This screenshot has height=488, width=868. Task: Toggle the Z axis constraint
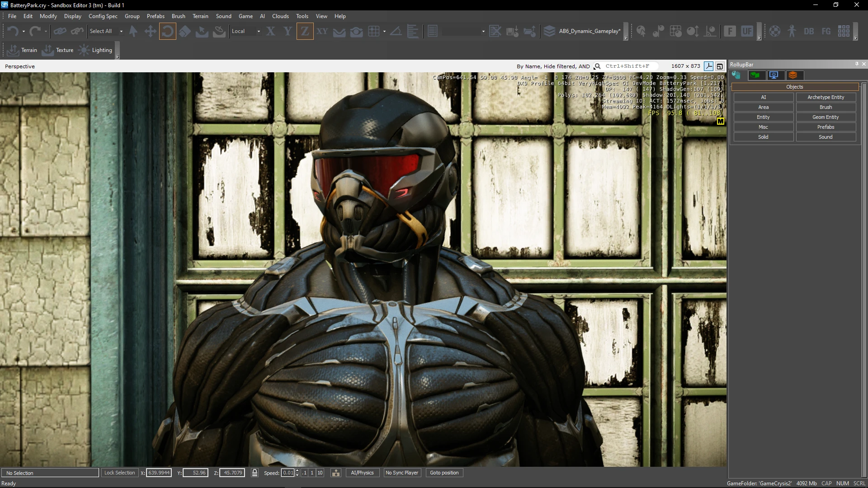coord(305,31)
